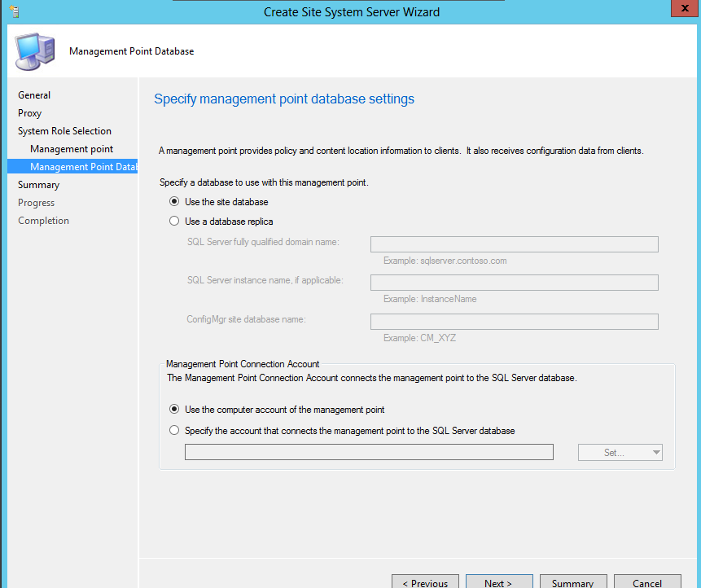This screenshot has height=588, width=701.
Task: Jump to the Summary wizard step
Action: pos(38,184)
